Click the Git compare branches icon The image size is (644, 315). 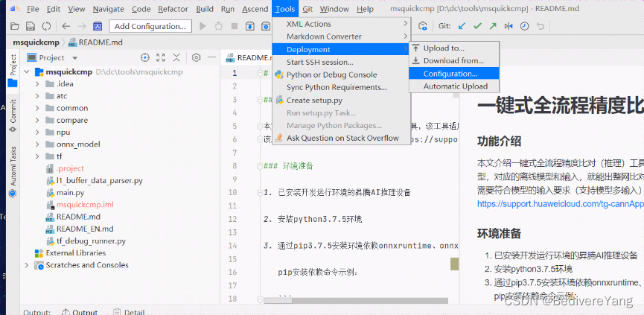[x=508, y=26]
